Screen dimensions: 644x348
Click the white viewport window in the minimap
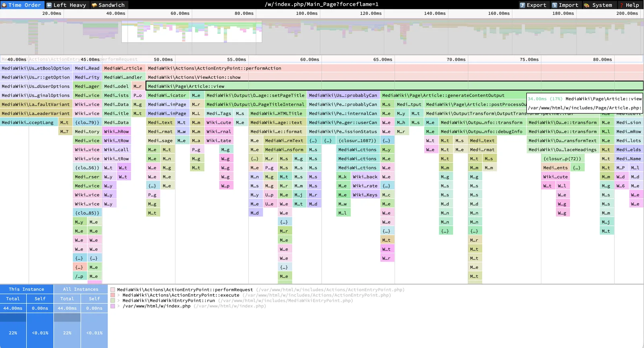pyautogui.click(x=192, y=31)
